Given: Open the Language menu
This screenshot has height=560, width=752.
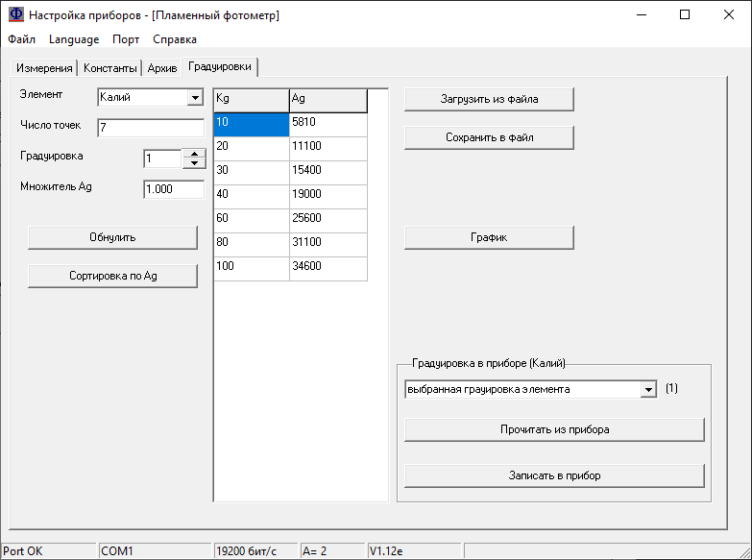Looking at the screenshot, I should [74, 39].
